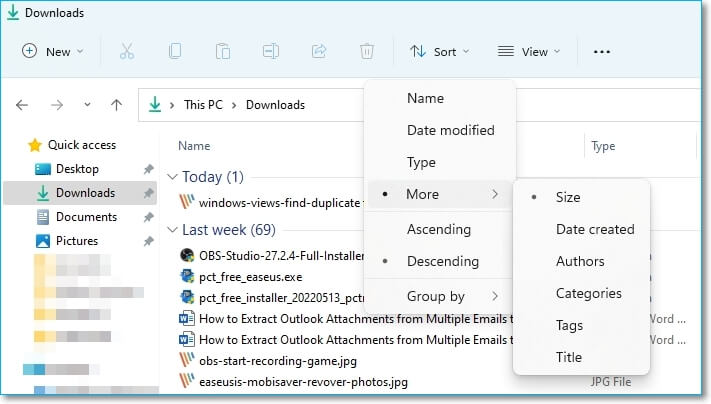Screen dimensions: 711x404
Task: Collapse the Last week file group
Action: [172, 230]
